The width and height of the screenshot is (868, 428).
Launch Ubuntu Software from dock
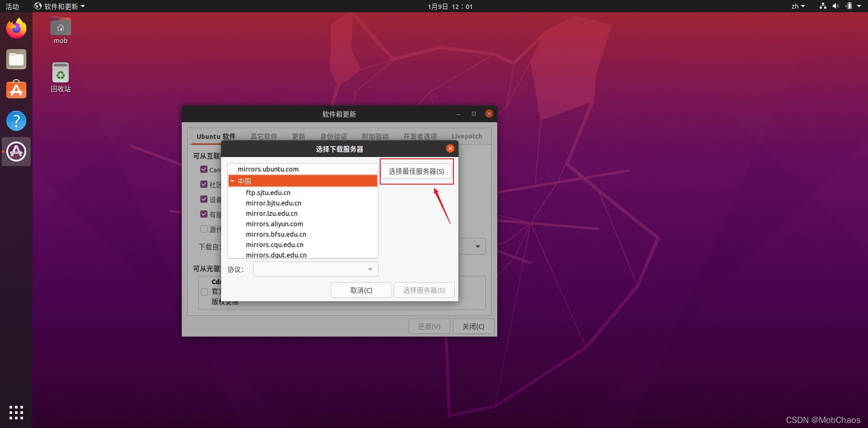tap(16, 90)
